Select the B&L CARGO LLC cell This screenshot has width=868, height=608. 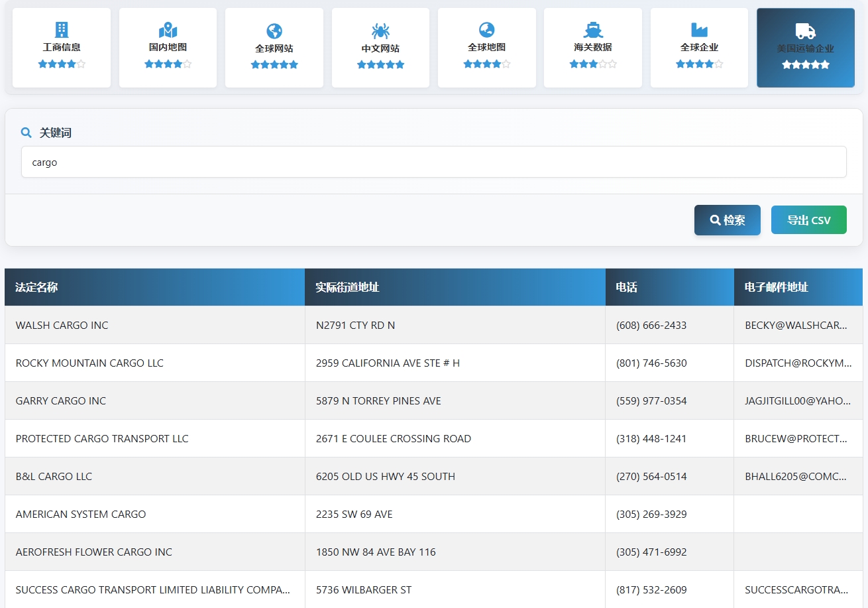click(155, 476)
